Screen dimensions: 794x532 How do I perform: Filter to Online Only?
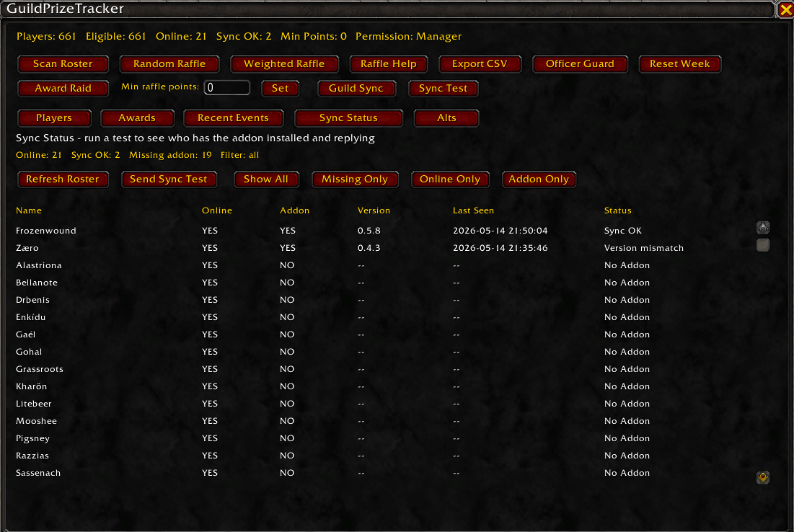[450, 179]
